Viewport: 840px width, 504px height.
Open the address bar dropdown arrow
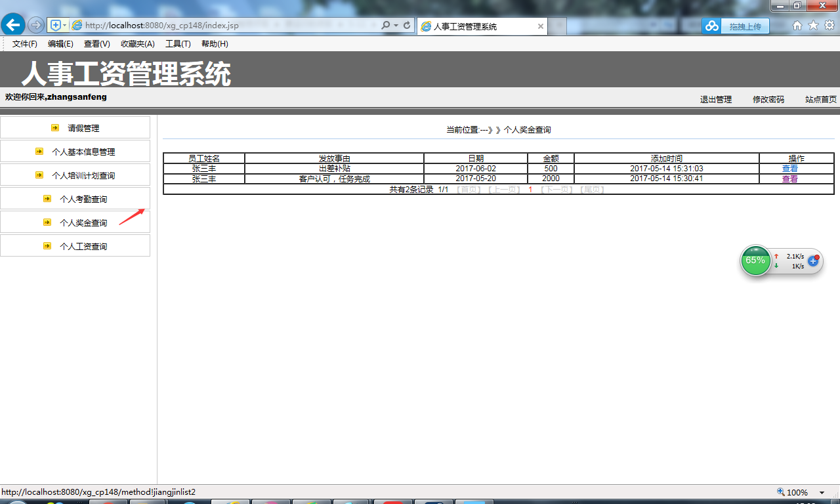pyautogui.click(x=396, y=26)
